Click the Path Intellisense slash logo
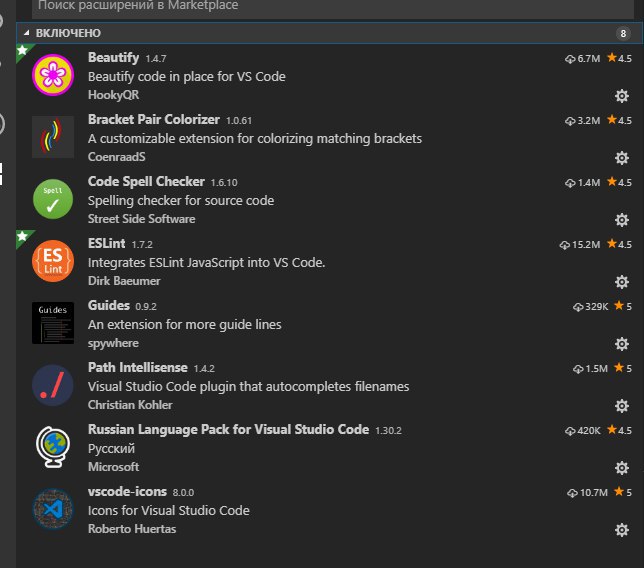Viewport: 644px width, 568px height. point(53,385)
